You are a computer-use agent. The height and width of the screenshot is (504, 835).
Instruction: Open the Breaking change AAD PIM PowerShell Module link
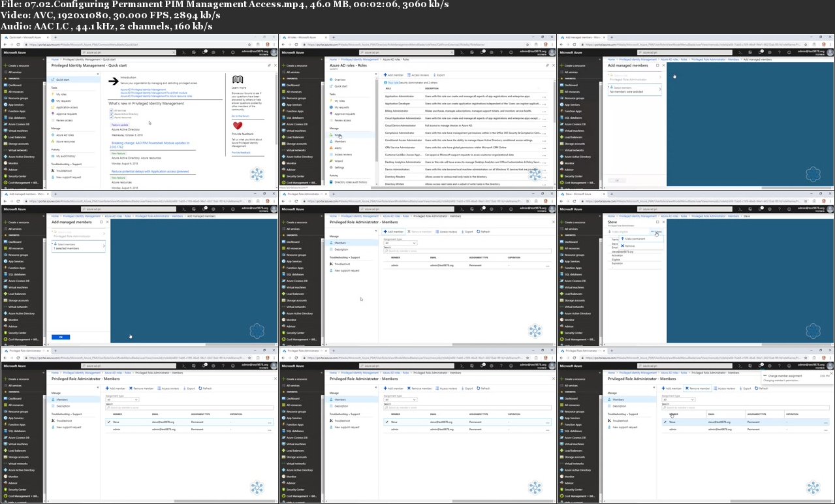(150, 144)
